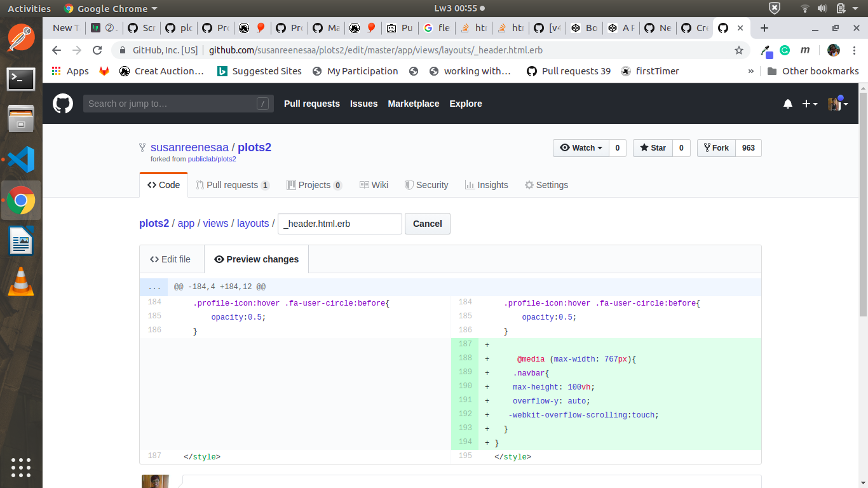Image resolution: width=868 pixels, height=488 pixels.
Task: Go to plots2 breadcrumb root
Action: click(x=154, y=224)
